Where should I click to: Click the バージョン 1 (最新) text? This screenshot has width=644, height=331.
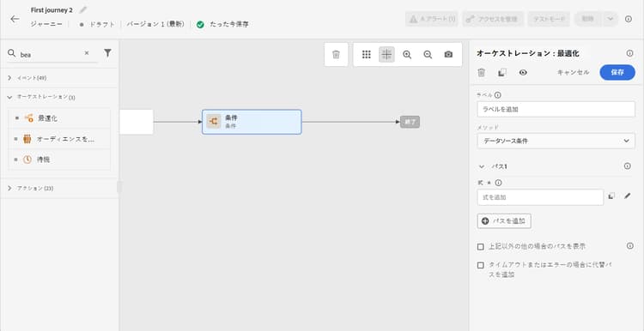point(155,24)
